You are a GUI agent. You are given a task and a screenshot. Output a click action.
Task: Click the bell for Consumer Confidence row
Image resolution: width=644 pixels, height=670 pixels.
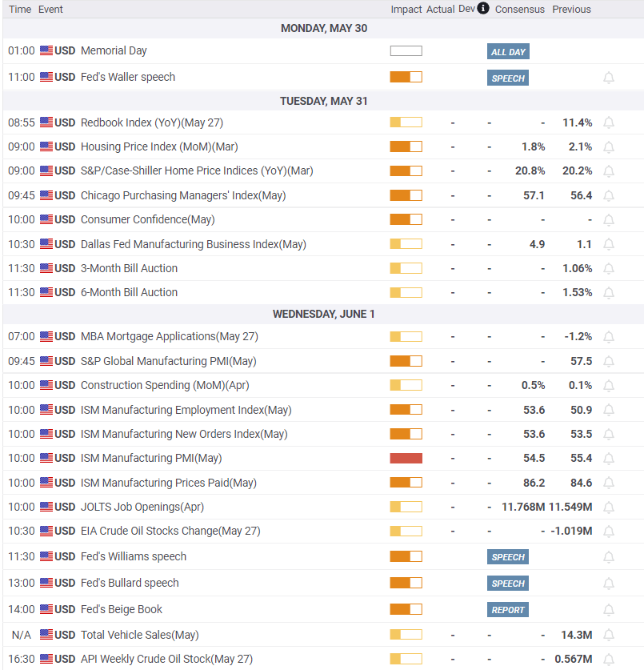point(609,220)
